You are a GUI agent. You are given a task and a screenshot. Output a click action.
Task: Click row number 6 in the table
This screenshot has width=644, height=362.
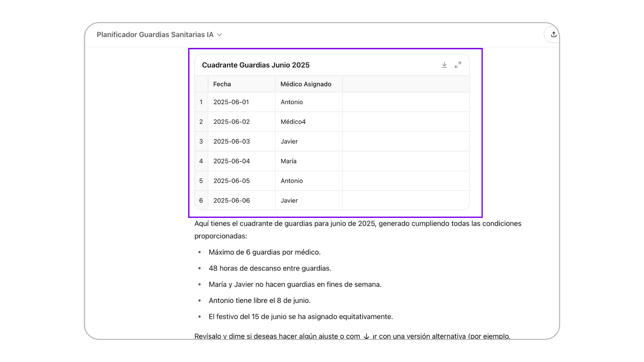(201, 200)
